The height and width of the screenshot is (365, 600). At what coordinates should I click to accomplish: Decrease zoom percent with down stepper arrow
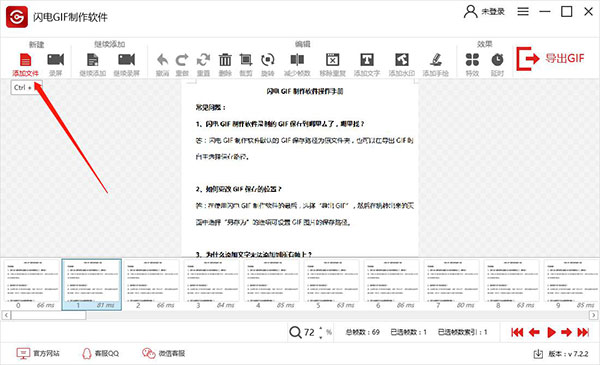pos(321,337)
